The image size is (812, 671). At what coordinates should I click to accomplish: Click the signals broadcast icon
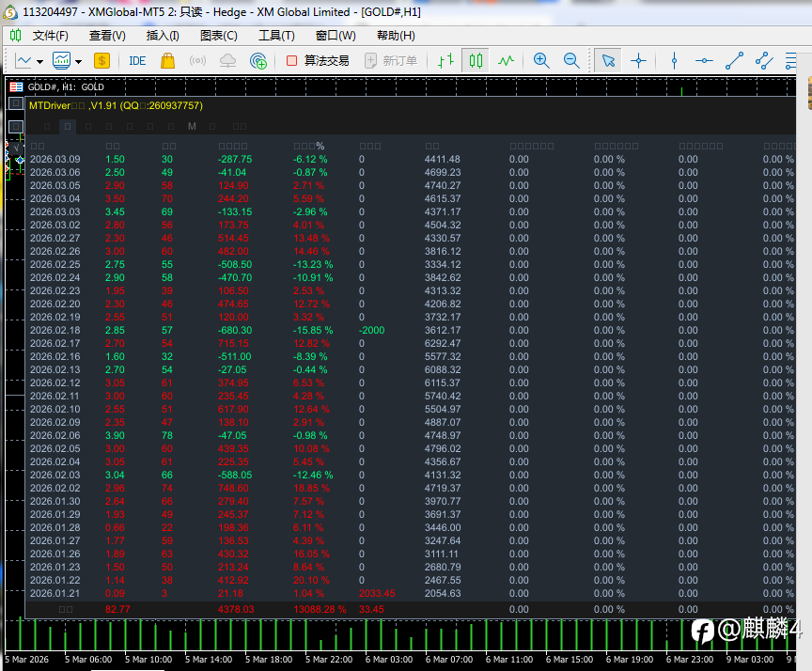tap(197, 61)
